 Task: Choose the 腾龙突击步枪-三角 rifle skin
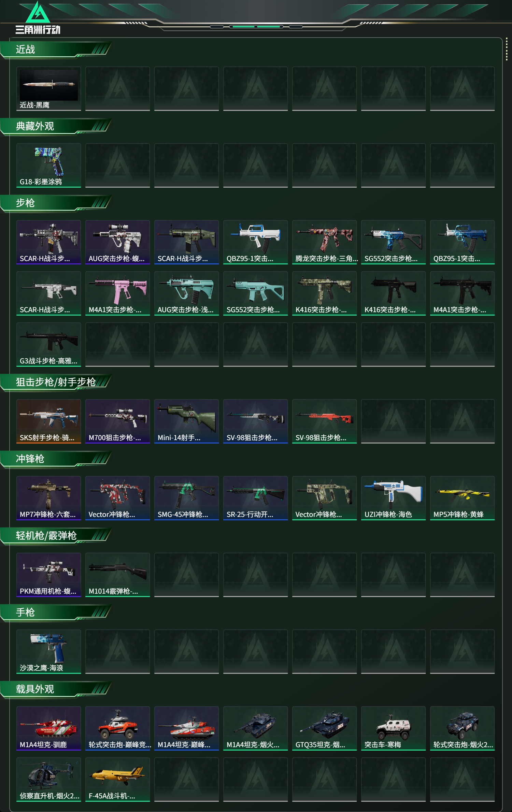pyautogui.click(x=324, y=242)
